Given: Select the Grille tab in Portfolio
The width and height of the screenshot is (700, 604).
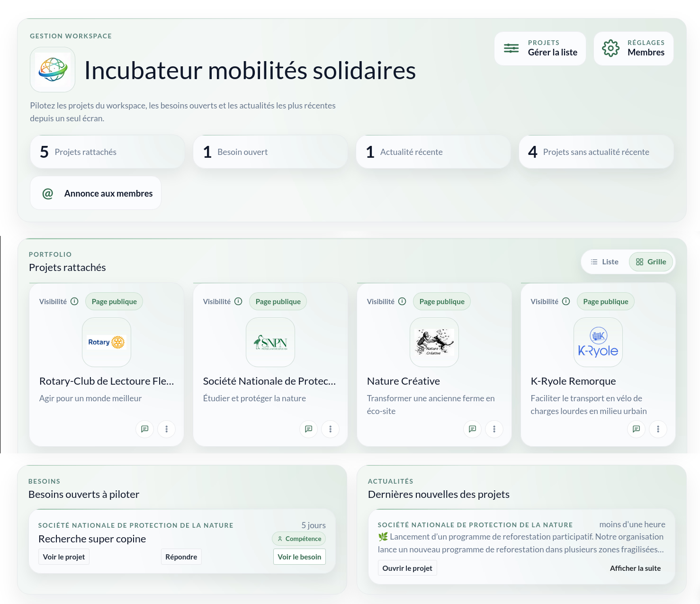Looking at the screenshot, I should point(651,261).
